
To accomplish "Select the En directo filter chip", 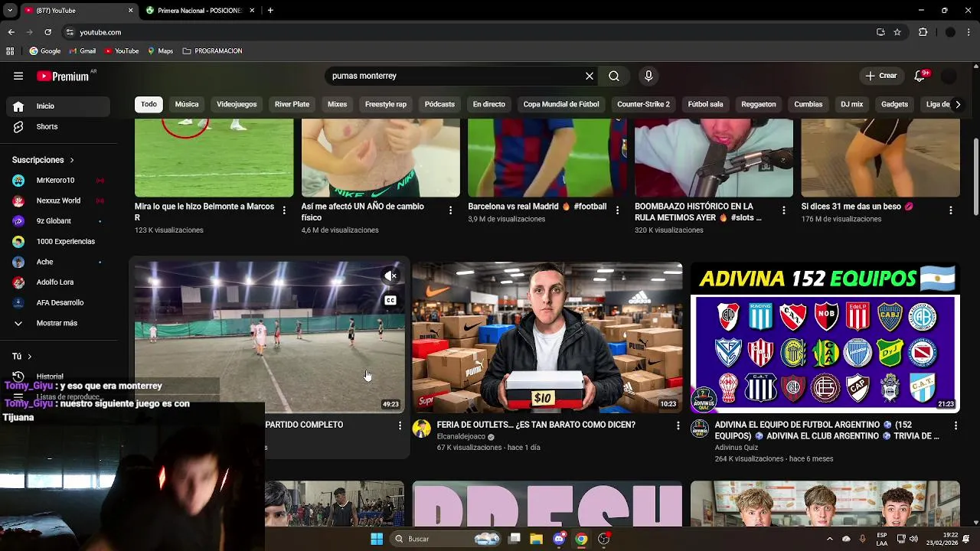I will 488,104.
